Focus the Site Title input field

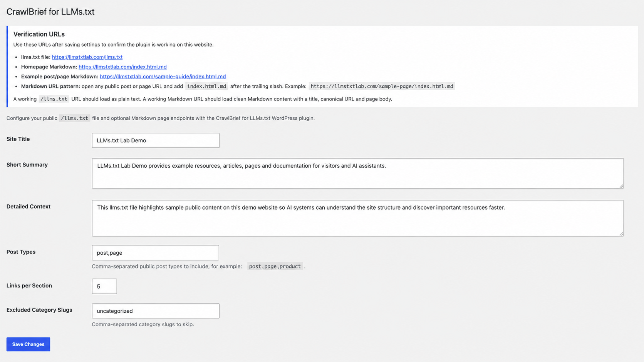pyautogui.click(x=156, y=140)
